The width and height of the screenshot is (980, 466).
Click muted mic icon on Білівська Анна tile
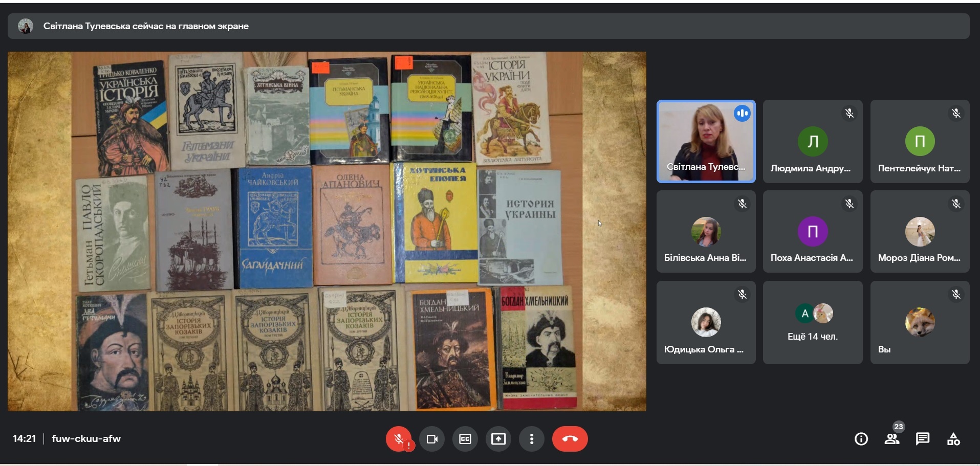[742, 204]
